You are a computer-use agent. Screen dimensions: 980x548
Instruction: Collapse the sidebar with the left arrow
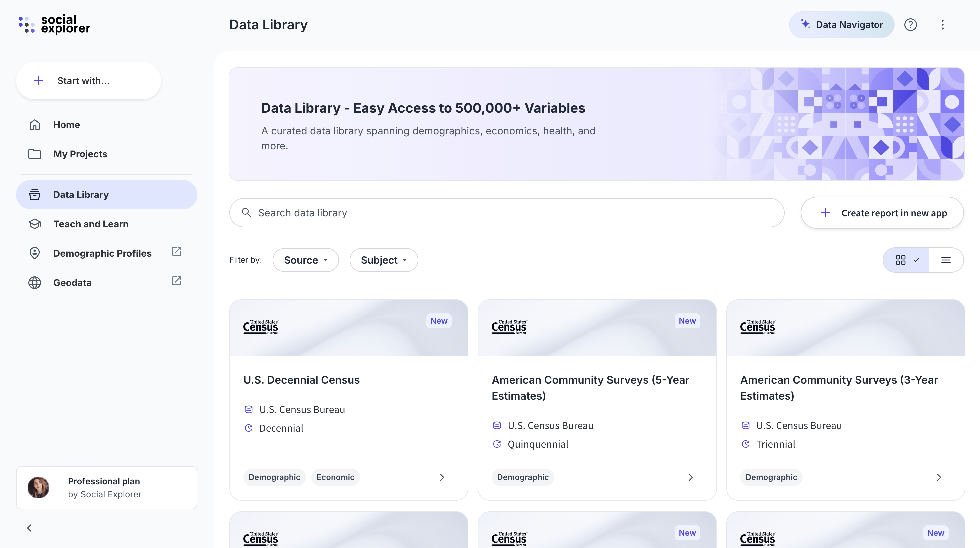(x=29, y=528)
